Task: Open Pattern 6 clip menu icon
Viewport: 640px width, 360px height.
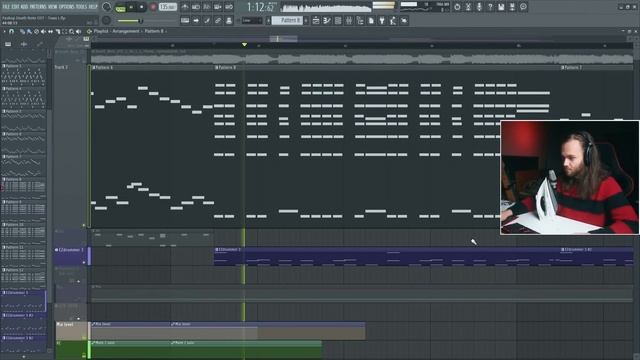Action: 93,67
